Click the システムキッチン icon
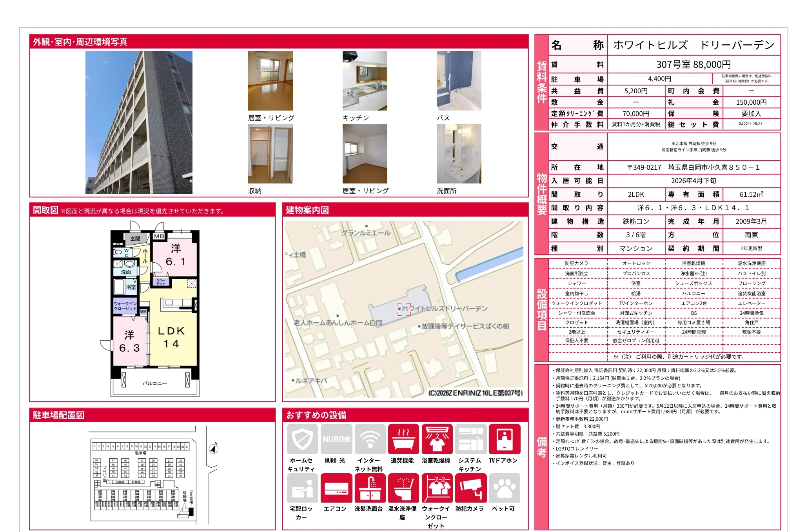The image size is (806, 532). [x=471, y=439]
